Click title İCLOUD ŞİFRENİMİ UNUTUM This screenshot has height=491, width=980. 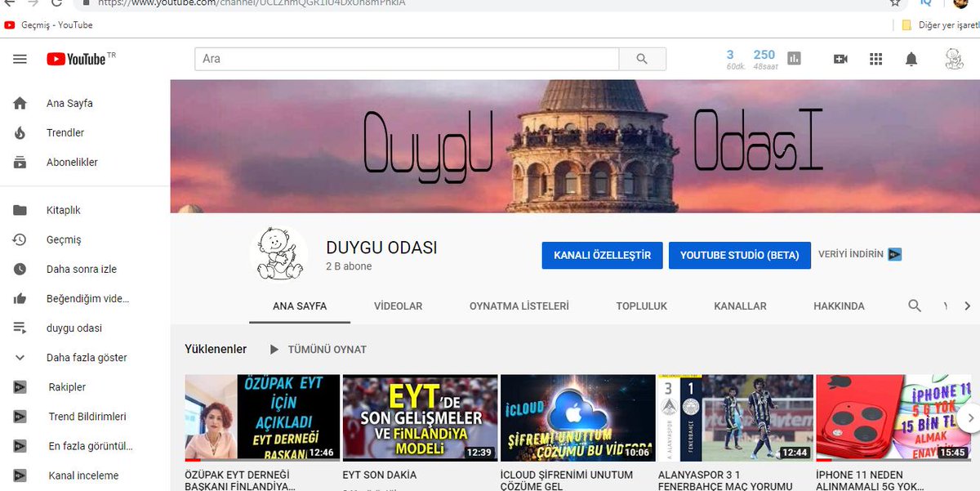pos(567,480)
